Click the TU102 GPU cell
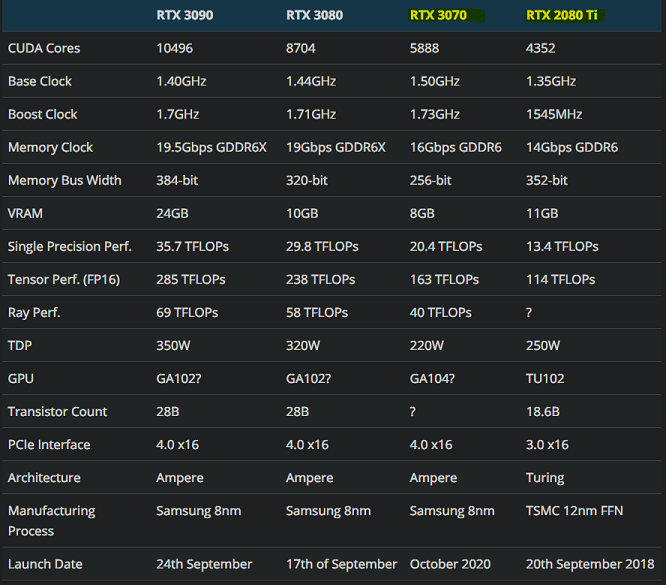The height and width of the screenshot is (585, 666). (545, 379)
